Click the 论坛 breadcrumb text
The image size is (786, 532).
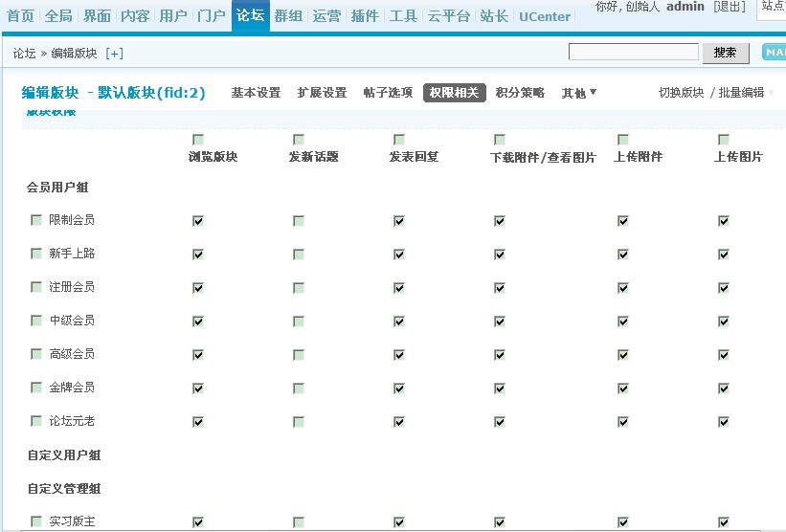tap(24, 53)
